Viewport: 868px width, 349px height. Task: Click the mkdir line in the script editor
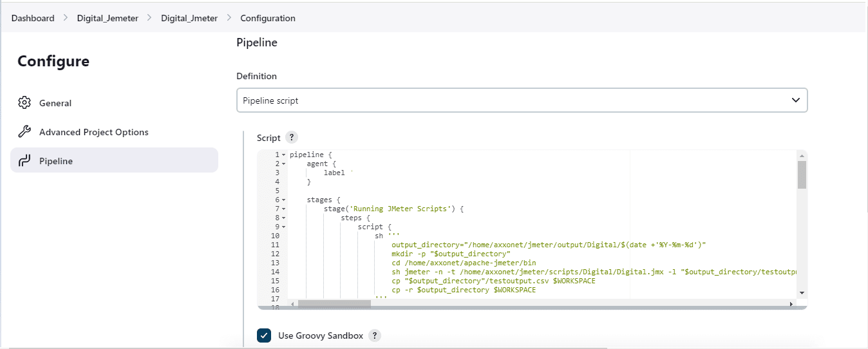coord(451,254)
